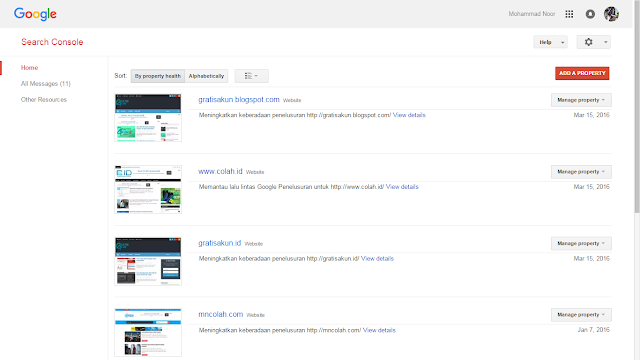Screen dimensions: 640x360
Task: Select Home in the sidebar
Action: click(29, 68)
